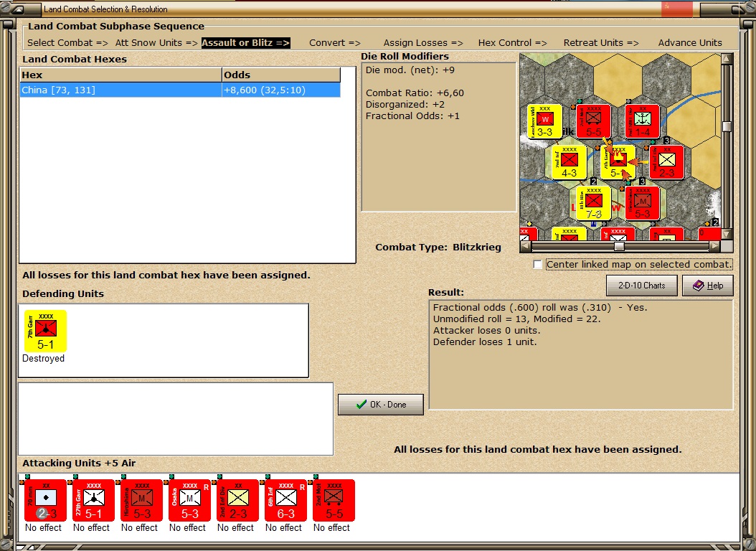Click the map vertical scrollbar down arrow
Viewport: 756px width, 551px height.
[727, 235]
